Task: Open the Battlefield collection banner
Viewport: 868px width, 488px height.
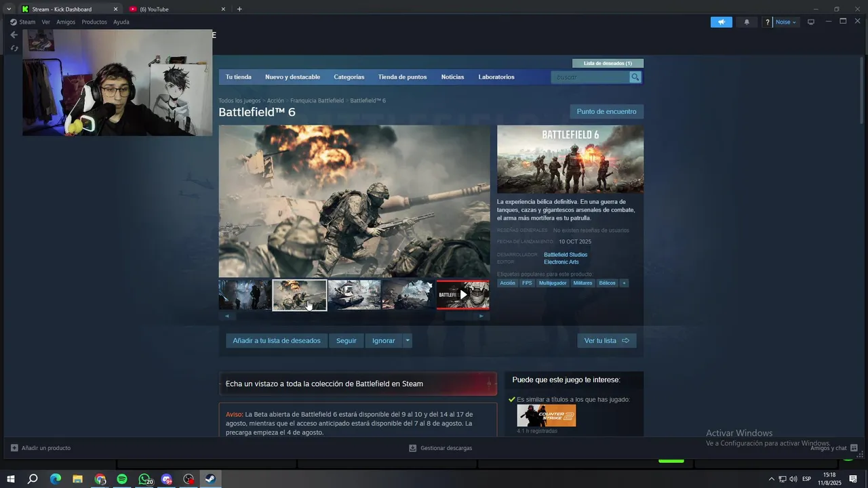Action: 357,384
